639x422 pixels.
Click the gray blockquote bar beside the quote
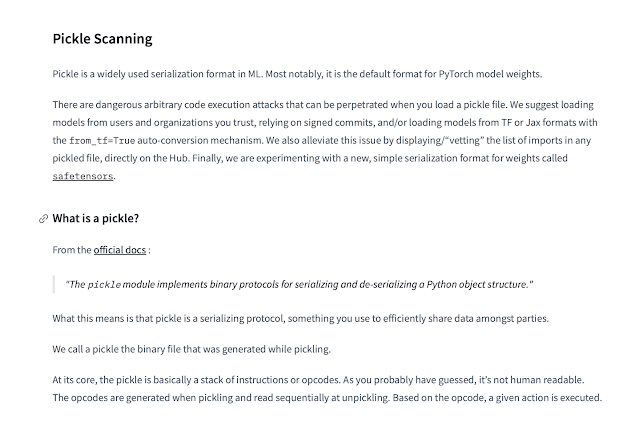(x=54, y=284)
